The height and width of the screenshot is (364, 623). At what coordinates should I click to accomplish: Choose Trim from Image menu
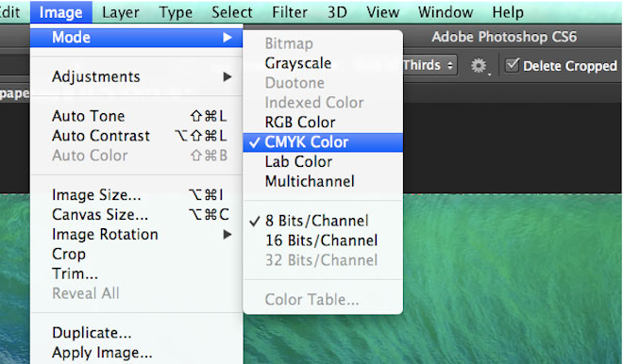(136, 273)
